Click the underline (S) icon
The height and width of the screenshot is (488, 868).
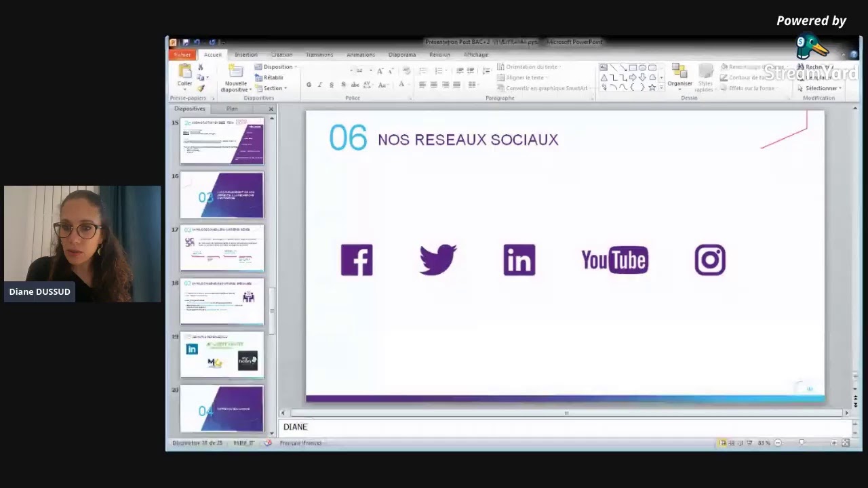point(332,85)
